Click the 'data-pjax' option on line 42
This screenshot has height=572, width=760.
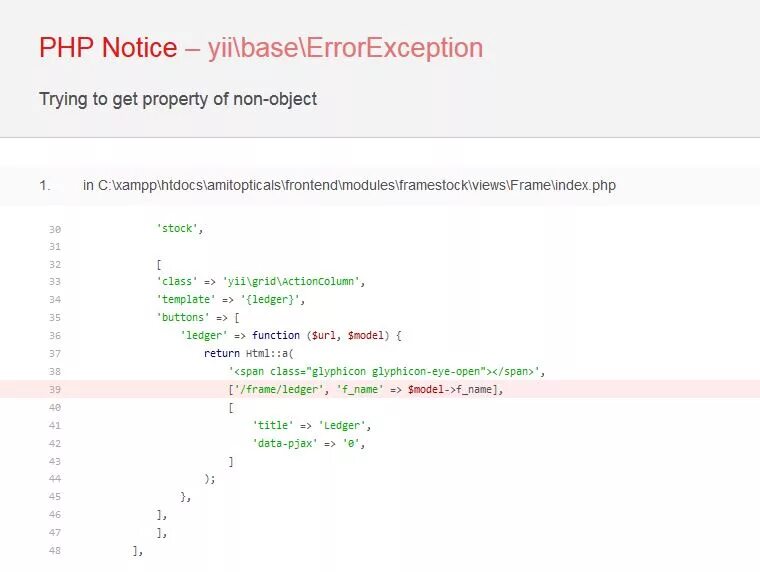coord(285,444)
